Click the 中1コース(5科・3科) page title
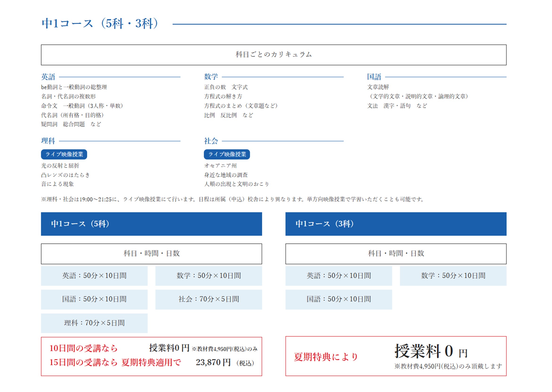552x392 pixels. 100,24
